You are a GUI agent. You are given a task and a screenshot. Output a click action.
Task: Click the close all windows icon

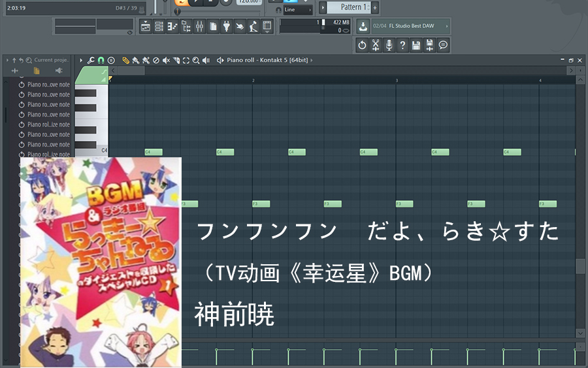(267, 26)
